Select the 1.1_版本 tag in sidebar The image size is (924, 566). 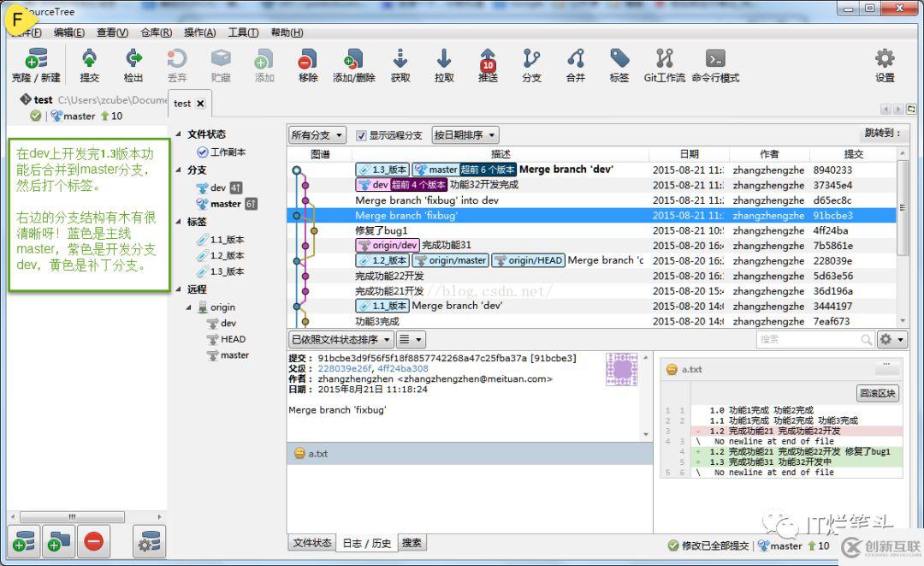point(221,240)
